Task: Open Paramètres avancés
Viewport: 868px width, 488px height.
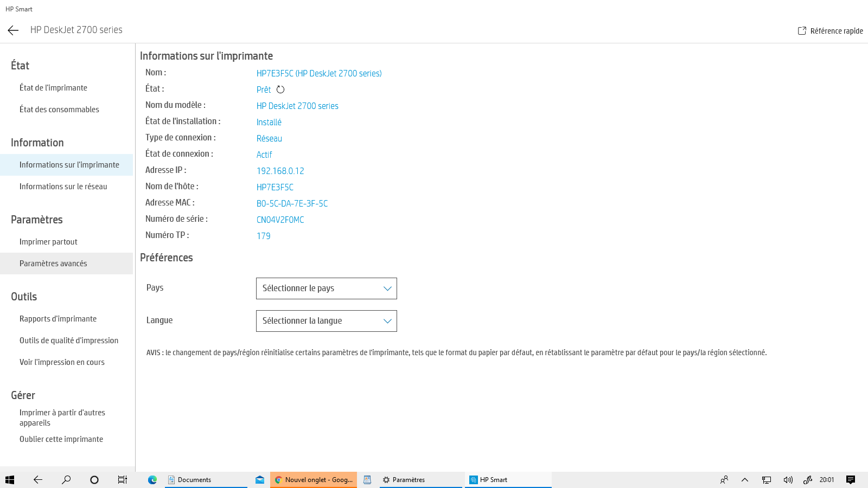Action: [x=66, y=264]
